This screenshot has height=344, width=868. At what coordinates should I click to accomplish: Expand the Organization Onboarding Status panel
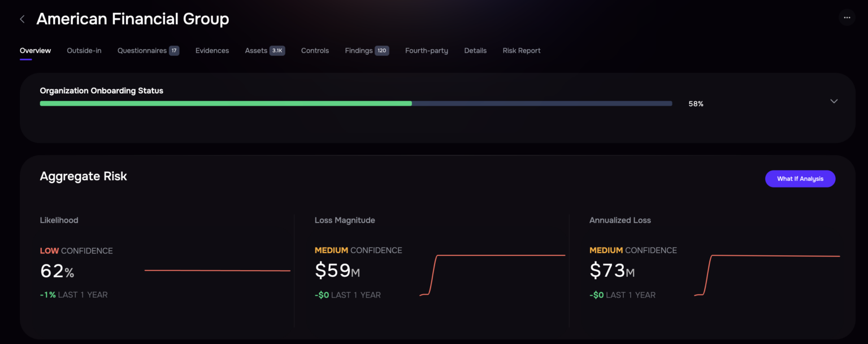click(x=834, y=102)
